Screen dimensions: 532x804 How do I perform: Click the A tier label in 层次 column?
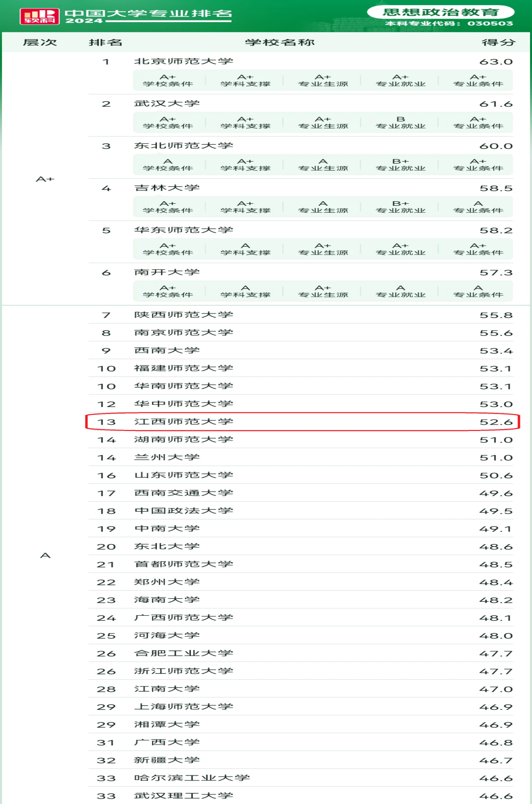pos(46,555)
